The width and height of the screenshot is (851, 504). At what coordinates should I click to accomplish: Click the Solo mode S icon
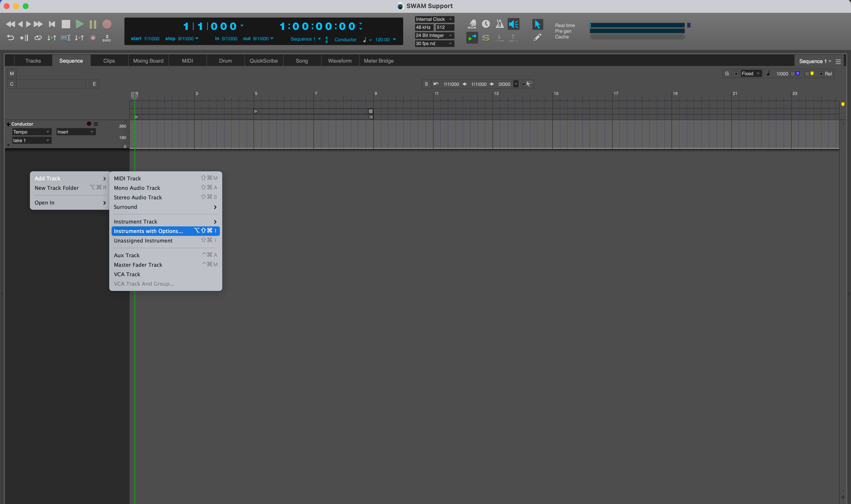click(486, 38)
